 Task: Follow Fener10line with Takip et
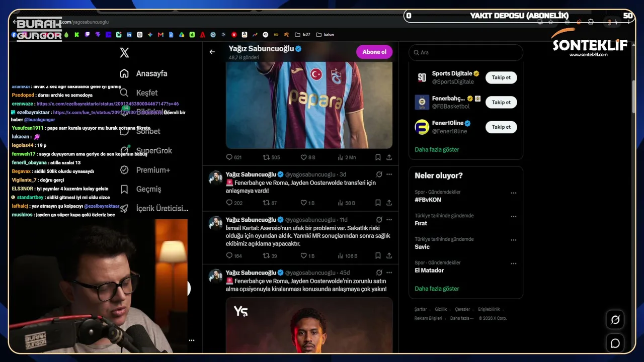click(501, 127)
